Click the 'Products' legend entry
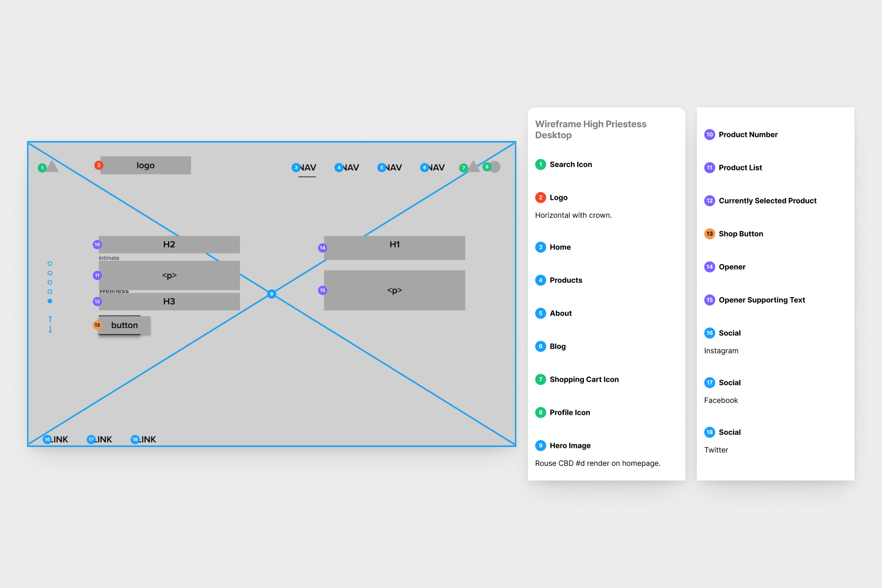 tap(566, 280)
